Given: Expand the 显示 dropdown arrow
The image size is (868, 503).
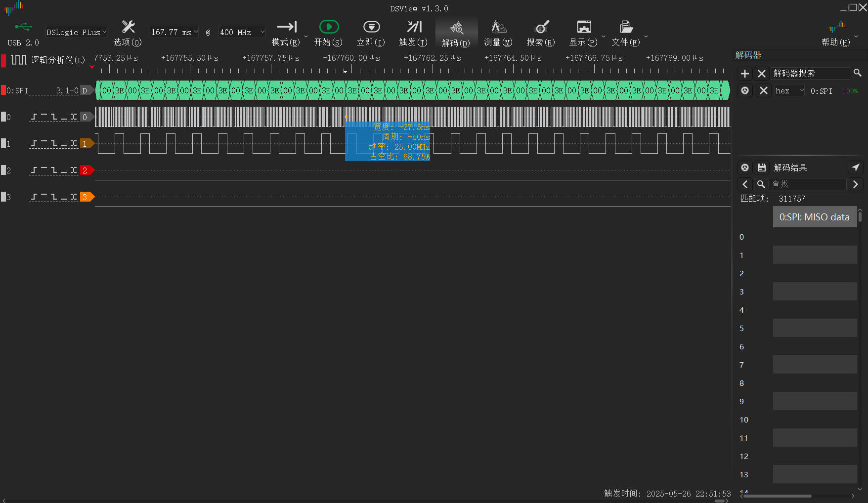Looking at the screenshot, I should [603, 36].
